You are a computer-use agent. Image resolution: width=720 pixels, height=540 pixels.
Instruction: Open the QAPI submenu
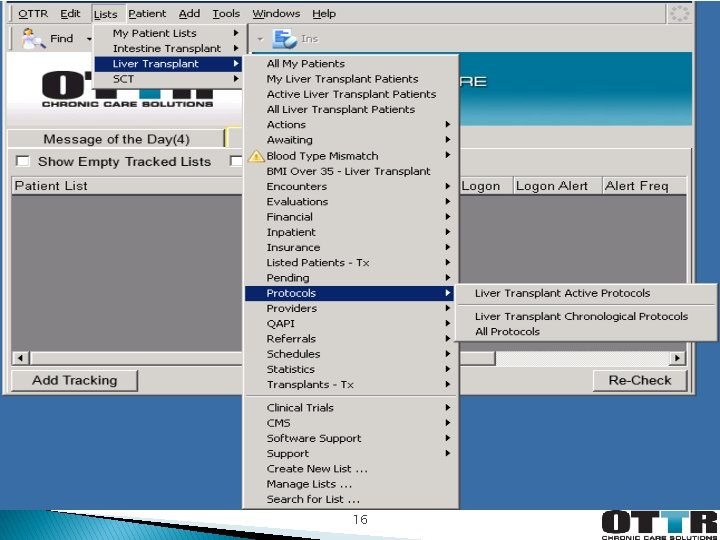350,323
